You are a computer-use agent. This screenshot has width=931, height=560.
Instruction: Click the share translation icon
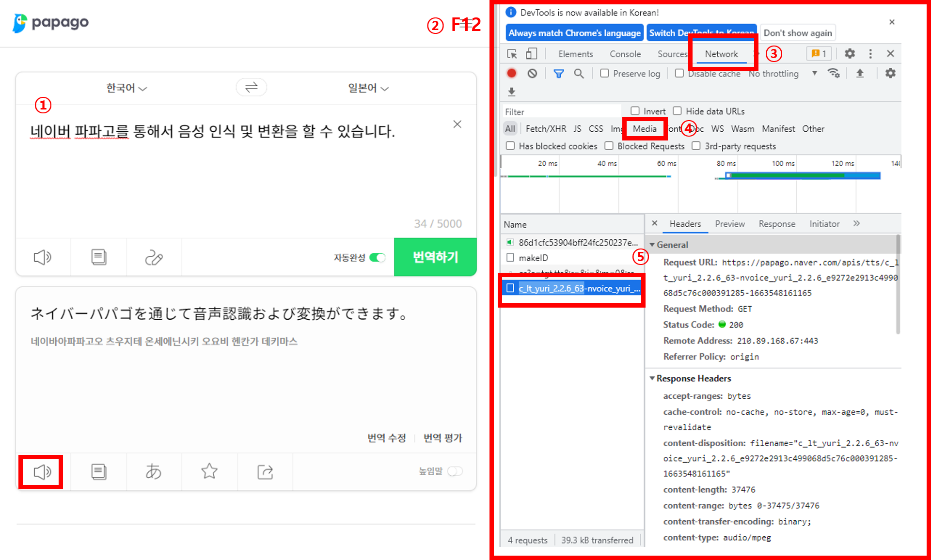tap(265, 471)
